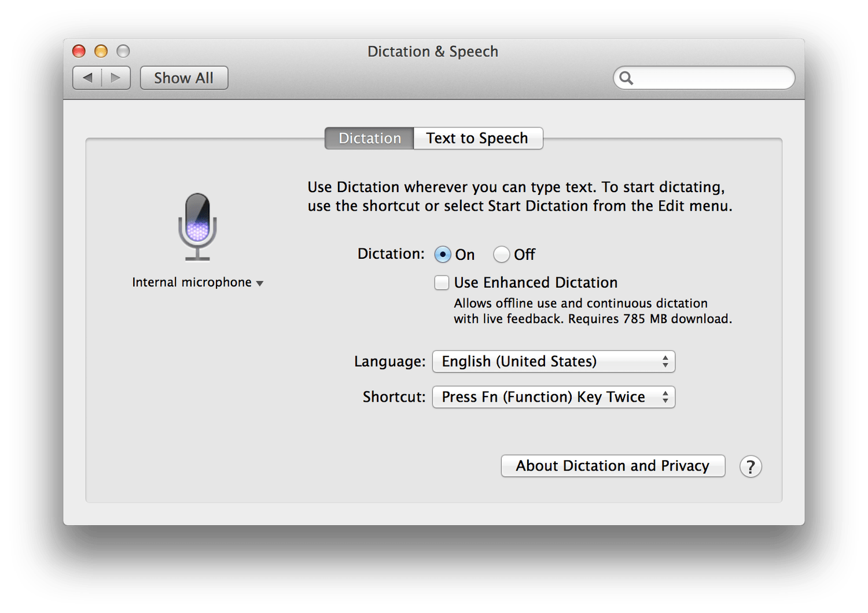The image size is (868, 613).
Task: Close the Dictation & Speech window
Action: click(x=79, y=52)
